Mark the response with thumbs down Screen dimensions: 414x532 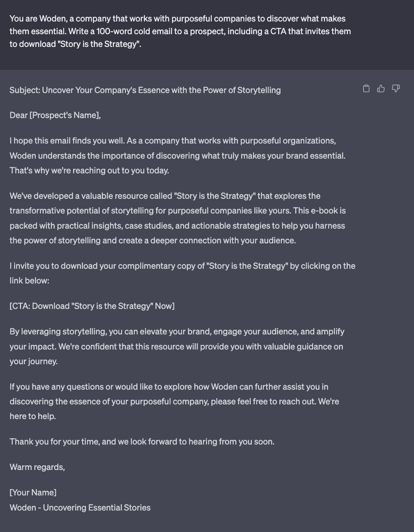pyautogui.click(x=396, y=89)
